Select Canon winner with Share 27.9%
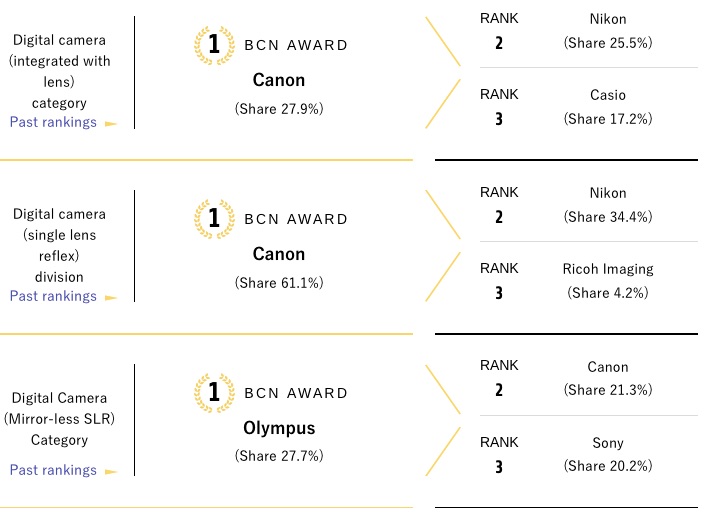The width and height of the screenshot is (718, 523). click(x=279, y=80)
